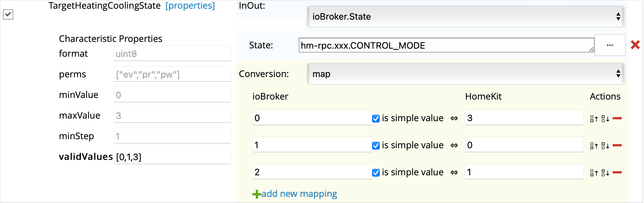The image size is (644, 203).
Task: Move the second mapping row down
Action: point(605,146)
